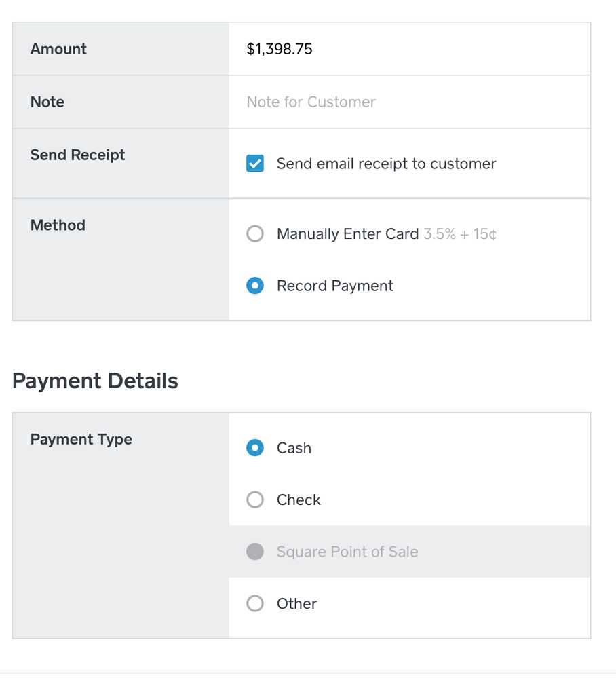Click the Amount row label
Viewport: 616px width, 678px height.
tap(58, 48)
